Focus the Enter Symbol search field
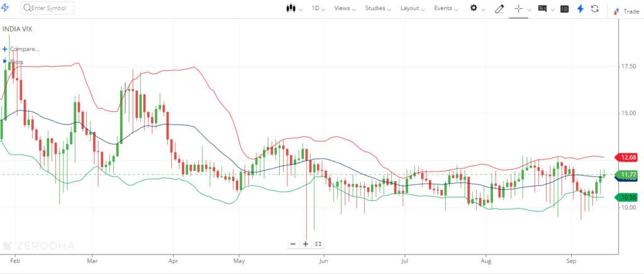644x274 pixels. point(48,8)
